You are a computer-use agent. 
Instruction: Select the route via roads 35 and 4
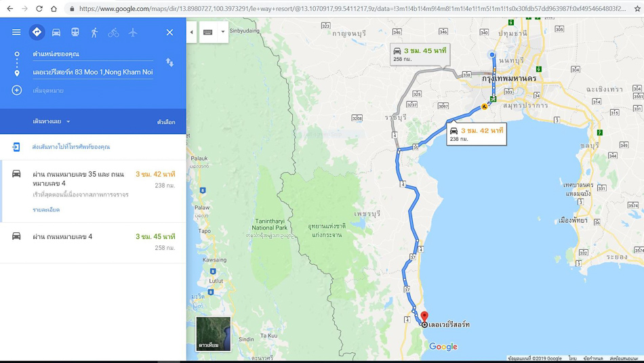coord(93,191)
